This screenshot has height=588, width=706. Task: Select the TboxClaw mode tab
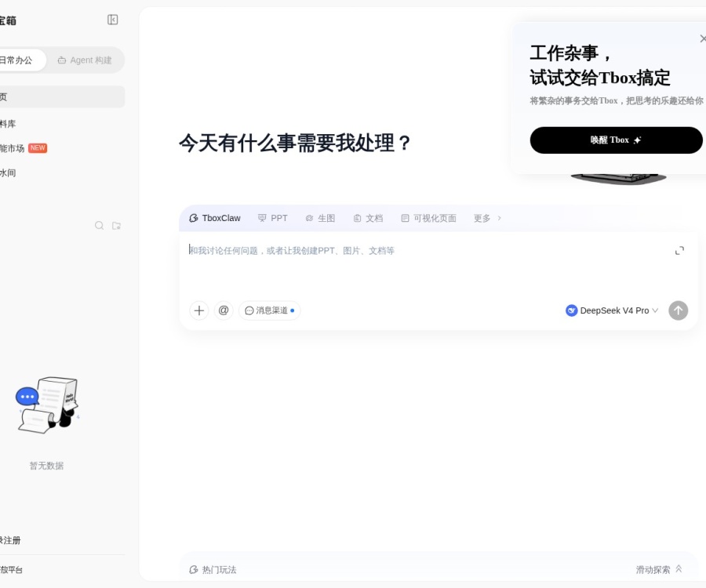tap(215, 218)
